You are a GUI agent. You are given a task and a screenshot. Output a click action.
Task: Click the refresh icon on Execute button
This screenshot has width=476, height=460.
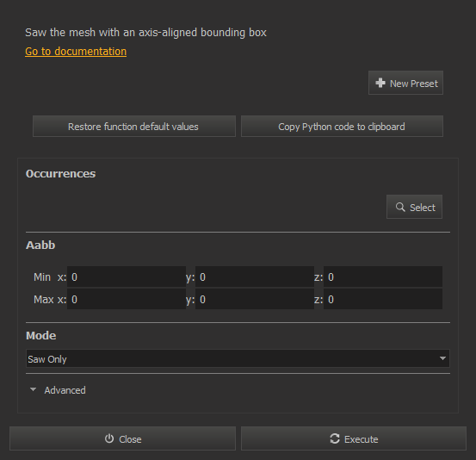[335, 438]
